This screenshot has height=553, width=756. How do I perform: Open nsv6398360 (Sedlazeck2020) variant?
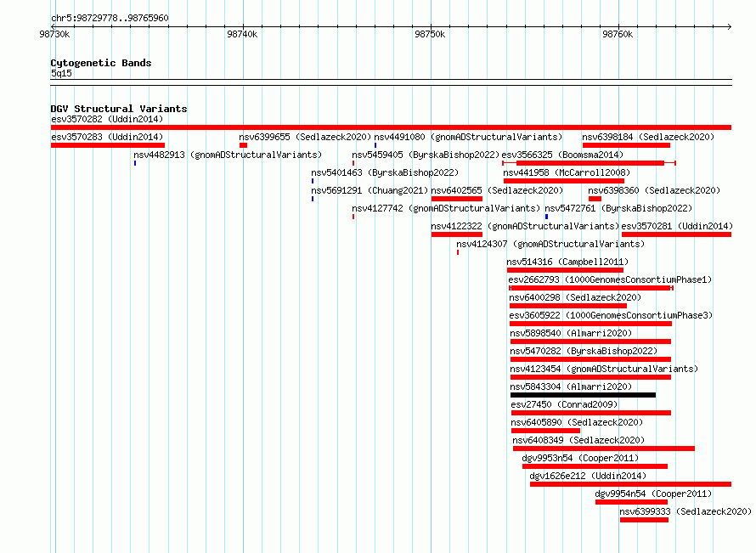(x=654, y=190)
